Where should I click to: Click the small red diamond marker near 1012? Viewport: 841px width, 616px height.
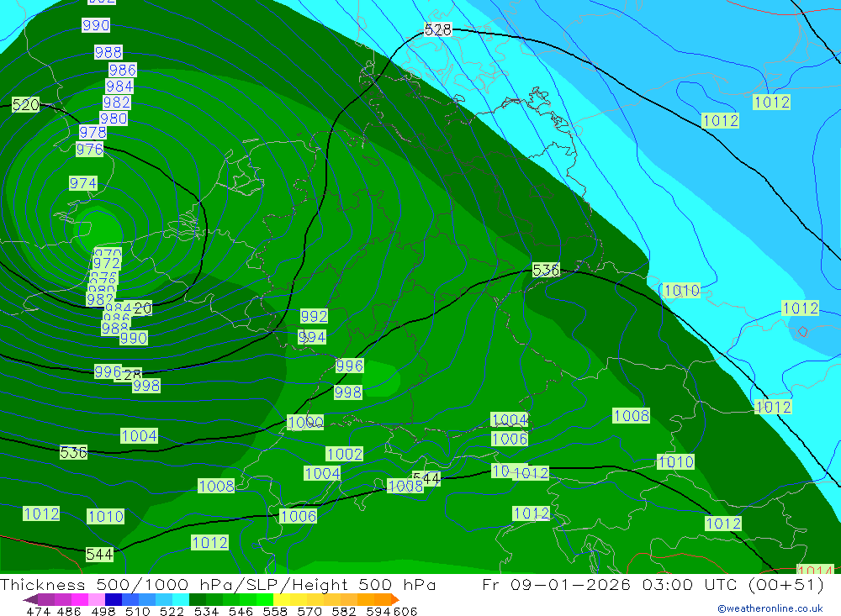click(x=802, y=331)
